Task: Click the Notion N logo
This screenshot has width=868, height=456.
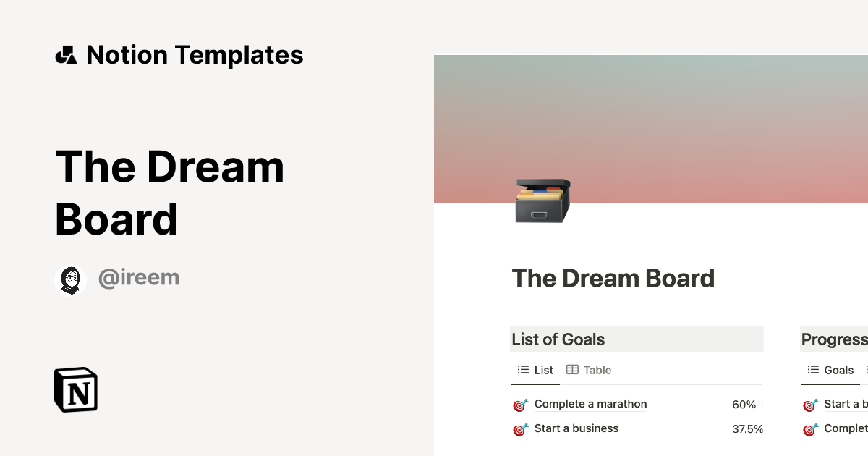Action: coord(75,390)
